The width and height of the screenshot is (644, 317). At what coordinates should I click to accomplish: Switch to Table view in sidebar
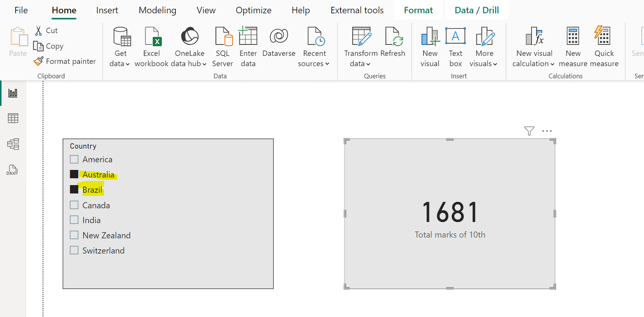click(x=13, y=119)
